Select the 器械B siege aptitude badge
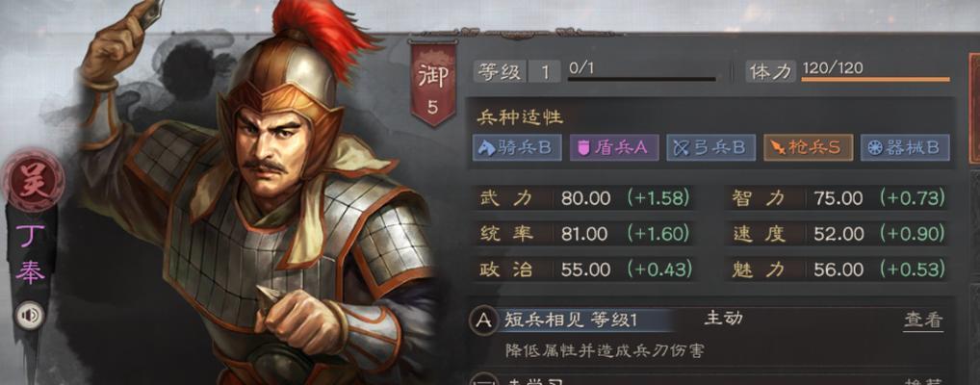Image resolution: width=980 pixels, height=385 pixels. click(x=905, y=147)
